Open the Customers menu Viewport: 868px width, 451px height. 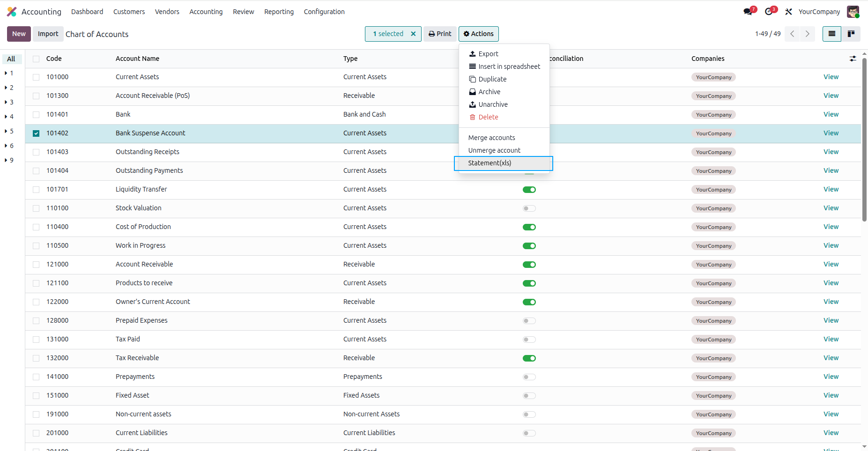pos(129,12)
